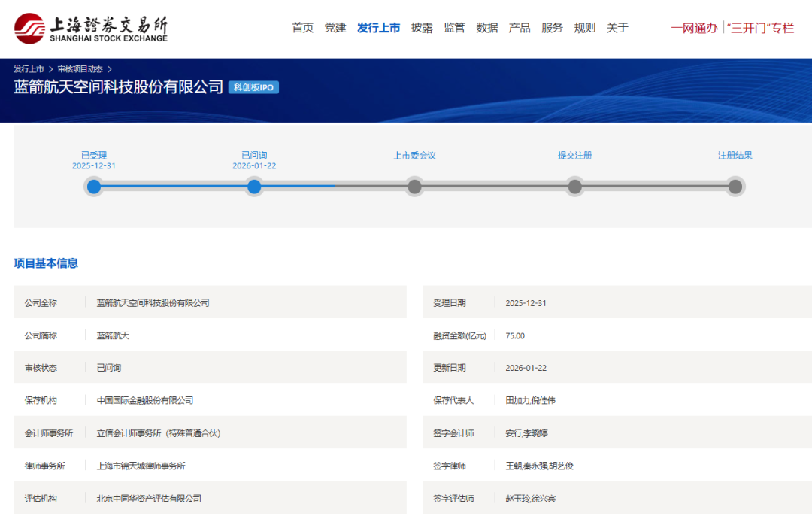Click the sponsor name 中国国际金融股份有限公司

click(144, 399)
